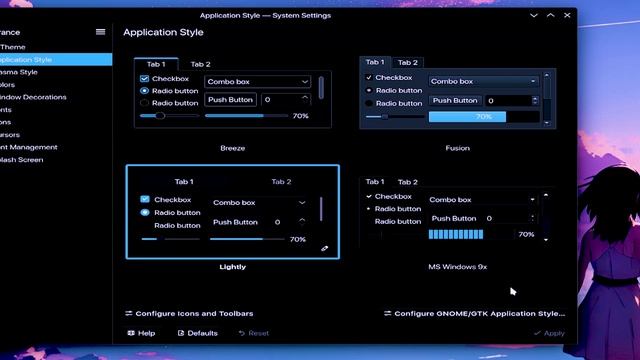Click the slider handle in Breeze preview
Viewport: 640px width, 360px height.
[160, 116]
